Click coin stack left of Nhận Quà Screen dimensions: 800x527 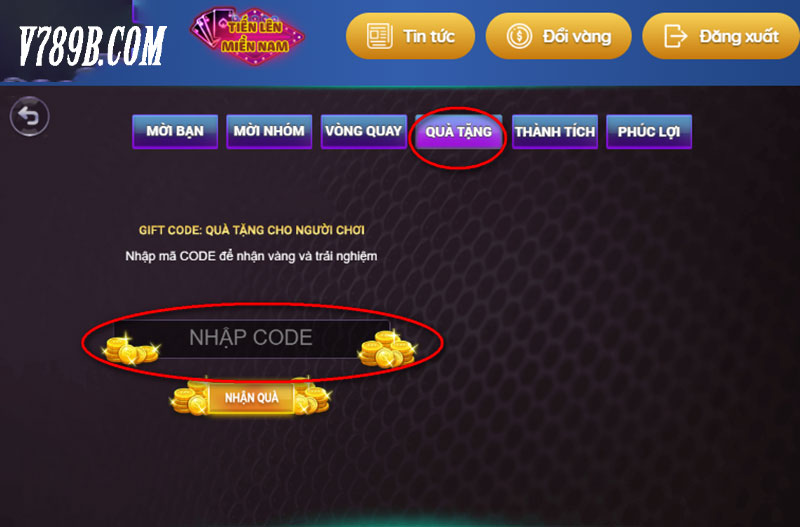coord(190,398)
